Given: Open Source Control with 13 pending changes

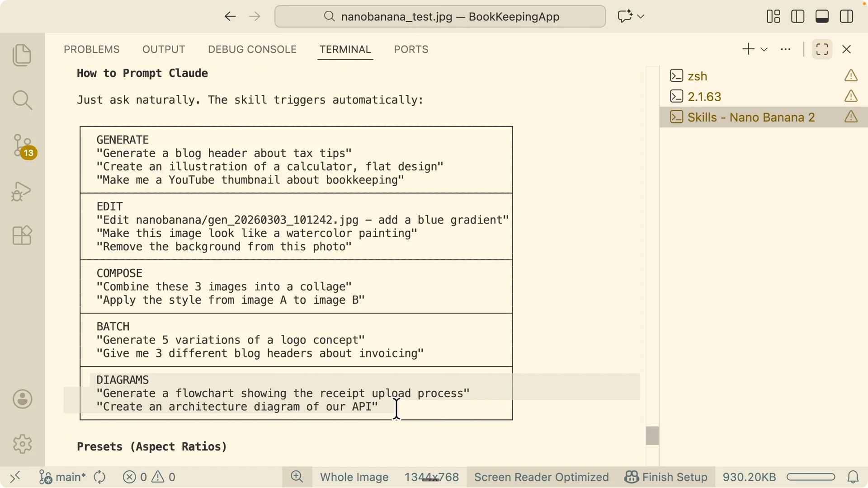Looking at the screenshot, I should click(x=24, y=146).
